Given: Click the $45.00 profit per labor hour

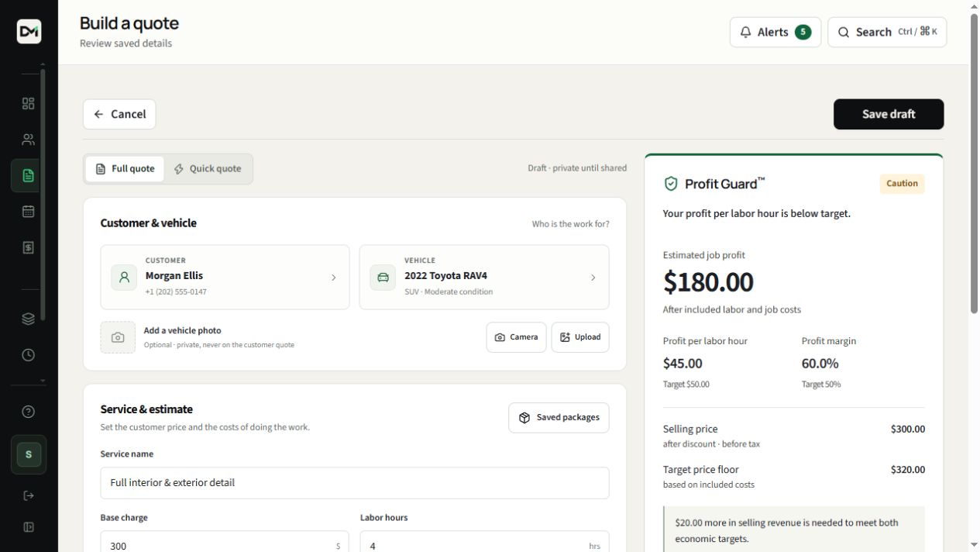Looking at the screenshot, I should [x=683, y=364].
